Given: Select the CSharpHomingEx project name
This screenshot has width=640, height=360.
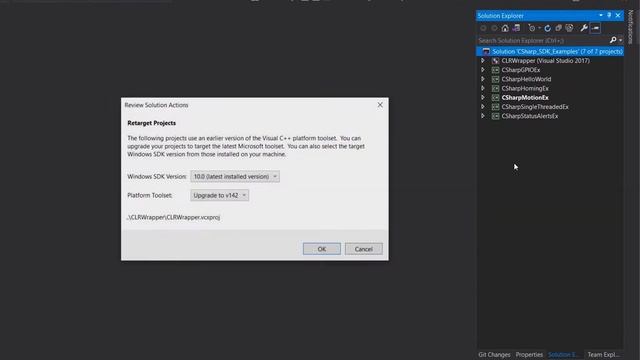Looking at the screenshot, I should coord(525,88).
